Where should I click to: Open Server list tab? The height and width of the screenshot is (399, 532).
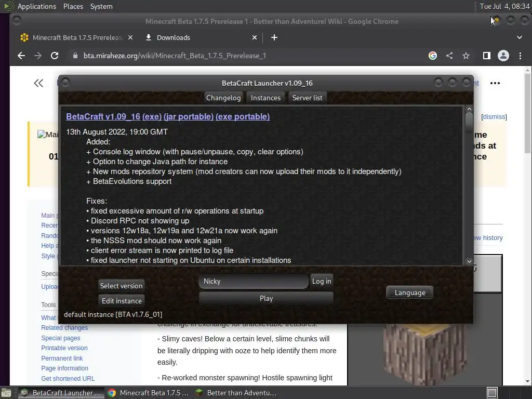click(308, 98)
